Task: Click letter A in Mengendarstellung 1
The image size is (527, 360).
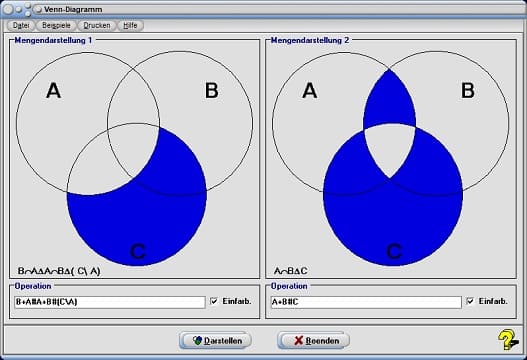Action: pos(53,90)
